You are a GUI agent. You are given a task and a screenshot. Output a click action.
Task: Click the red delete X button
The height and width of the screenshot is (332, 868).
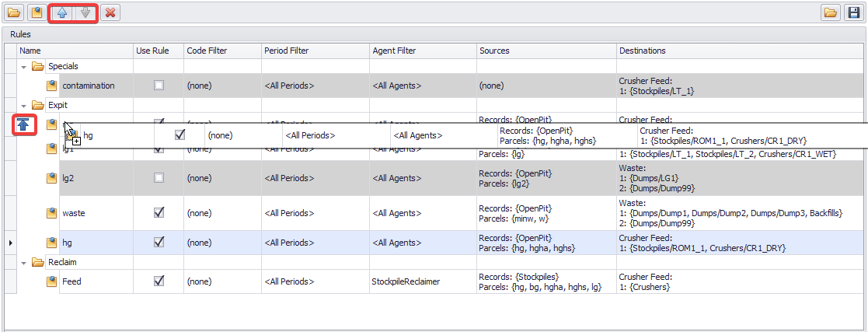(110, 12)
